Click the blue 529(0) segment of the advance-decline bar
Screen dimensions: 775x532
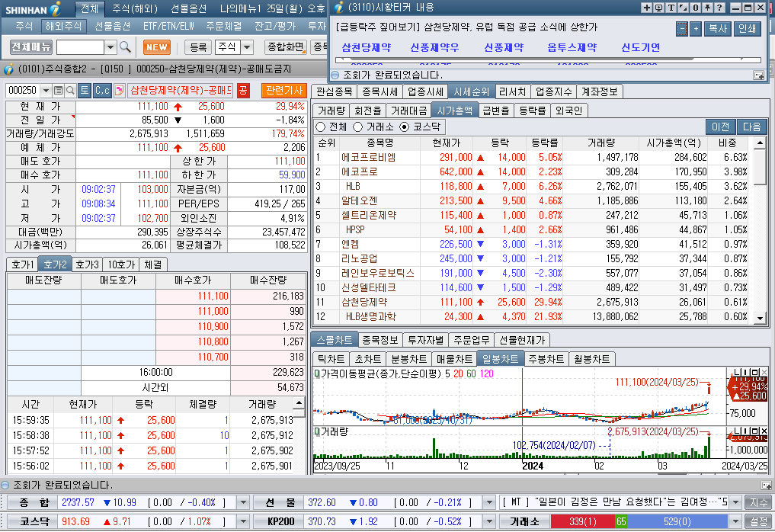pos(677,521)
